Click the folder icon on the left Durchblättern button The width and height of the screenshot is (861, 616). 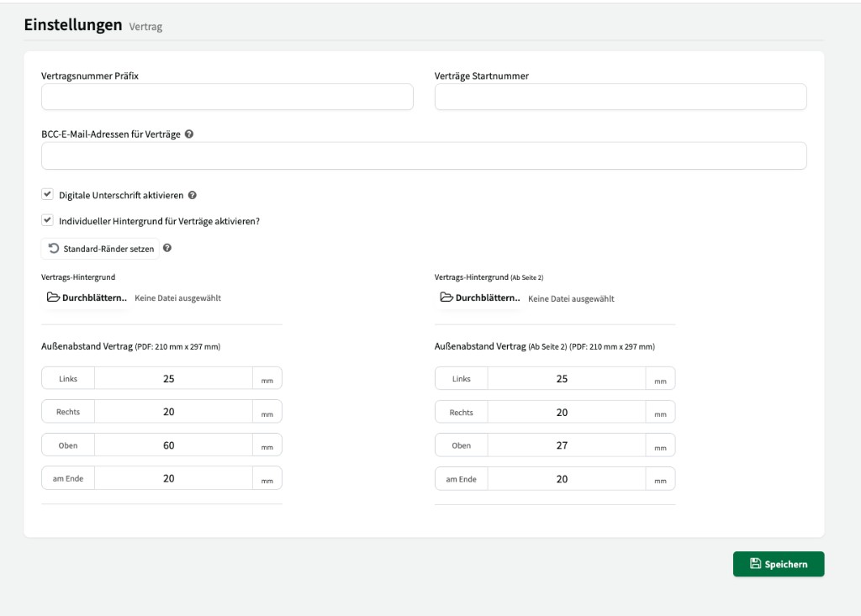[x=53, y=297]
